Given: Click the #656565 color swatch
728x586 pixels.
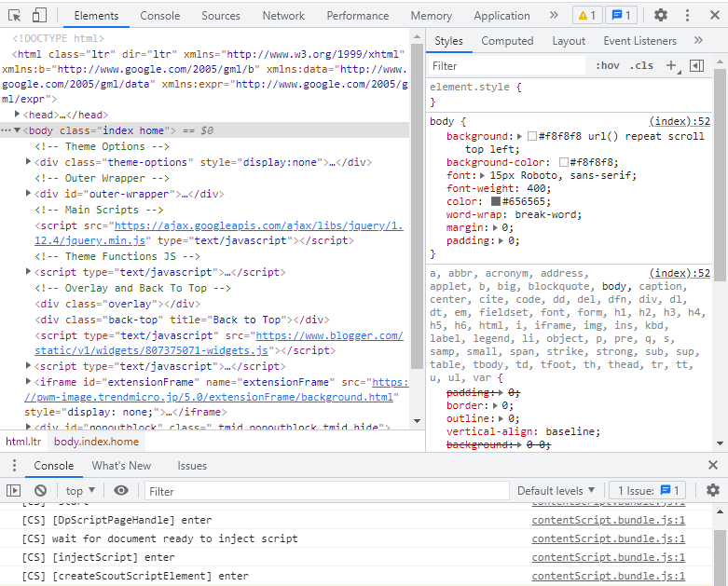Looking at the screenshot, I should pos(495,201).
